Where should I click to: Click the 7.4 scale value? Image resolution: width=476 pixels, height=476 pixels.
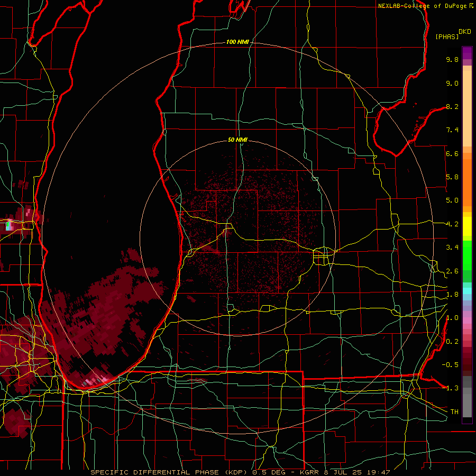[x=452, y=130]
